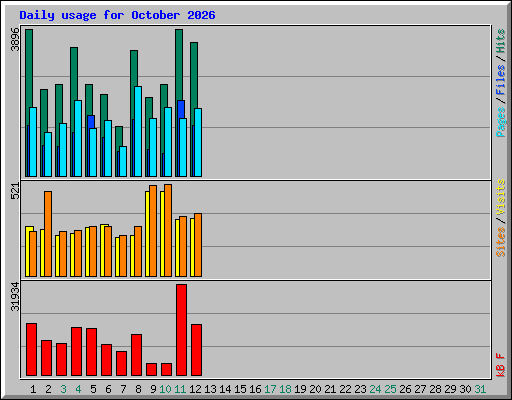Image resolution: width=512 pixels, height=400 pixels.
Task: Click day 22 label on the x-axis
Action: click(x=345, y=389)
